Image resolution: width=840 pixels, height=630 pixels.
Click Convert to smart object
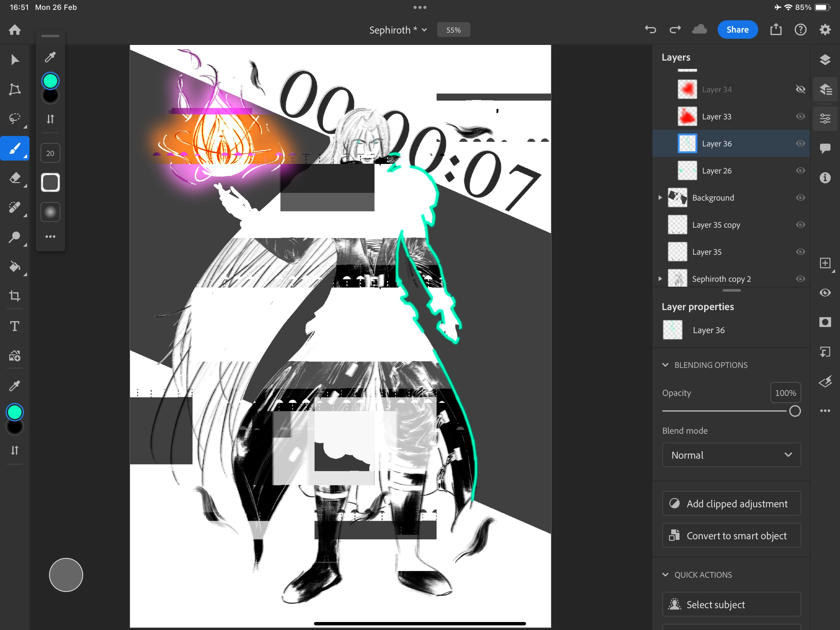click(x=731, y=536)
